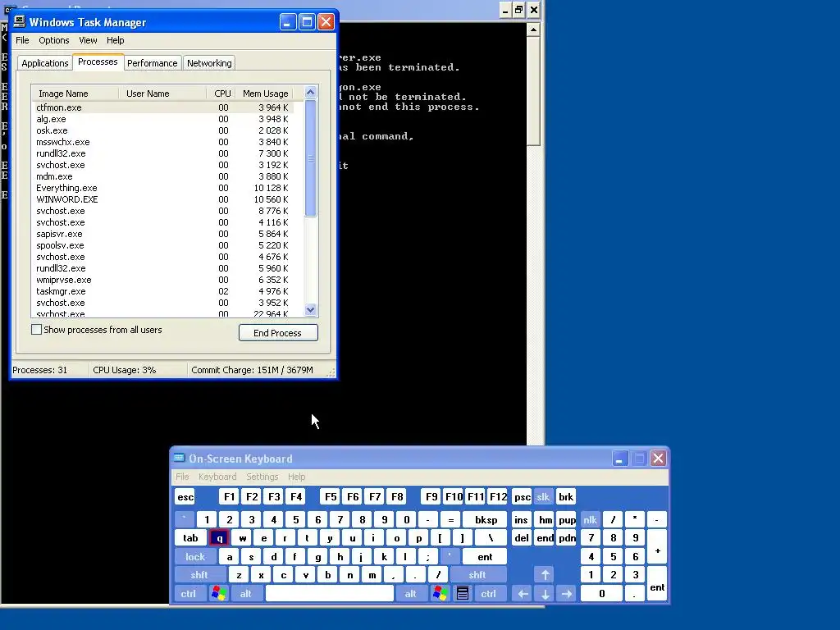Image resolution: width=840 pixels, height=630 pixels.
Task: Select the msswchx.exe process row
Action: (x=162, y=142)
